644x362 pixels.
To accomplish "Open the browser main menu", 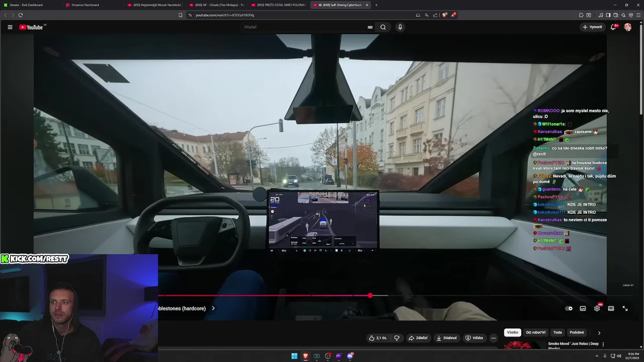I will pos(638,15).
